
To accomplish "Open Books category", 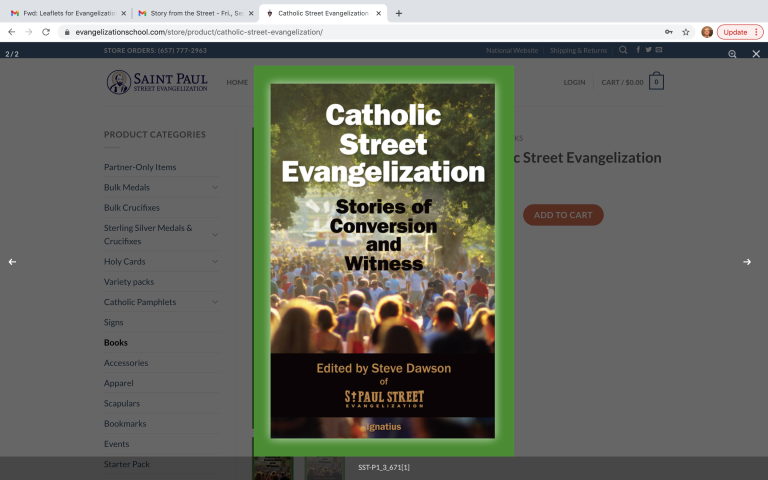I will tap(116, 343).
